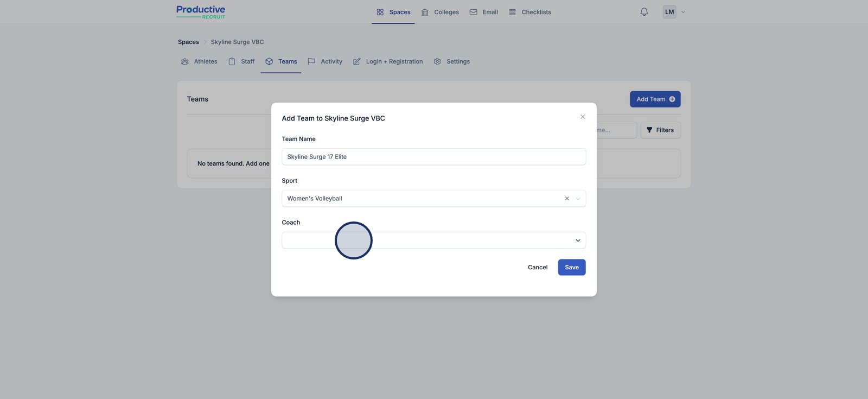The image size is (868, 399).
Task: Click the LM user avatar
Action: click(x=669, y=12)
